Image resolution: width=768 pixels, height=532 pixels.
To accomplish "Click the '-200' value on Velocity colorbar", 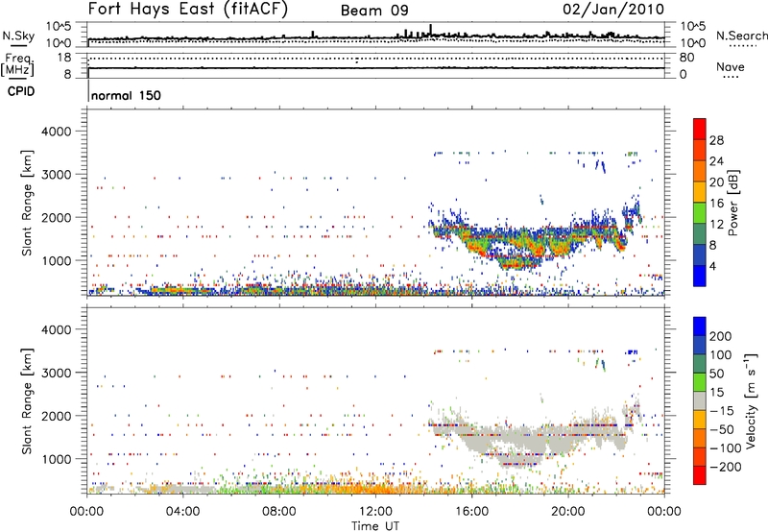I will [x=726, y=467].
